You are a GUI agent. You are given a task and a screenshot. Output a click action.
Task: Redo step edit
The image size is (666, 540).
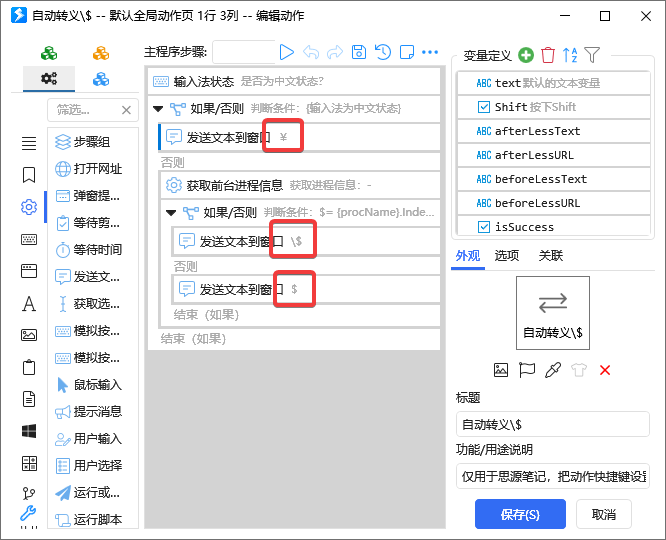[335, 52]
